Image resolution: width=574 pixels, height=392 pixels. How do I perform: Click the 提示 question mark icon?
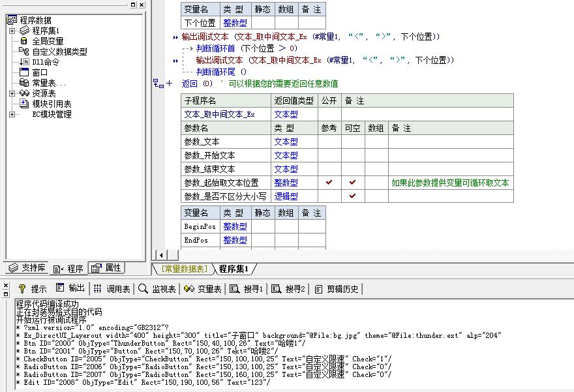point(22,289)
